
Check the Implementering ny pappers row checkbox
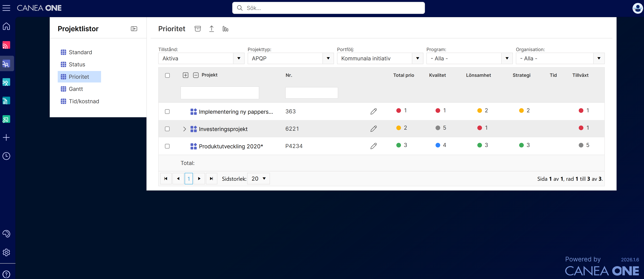(x=167, y=112)
